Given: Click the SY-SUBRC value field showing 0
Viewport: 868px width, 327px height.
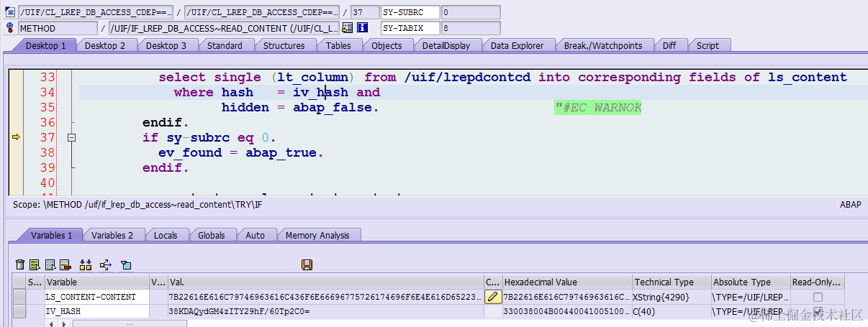Looking at the screenshot, I should [470, 12].
